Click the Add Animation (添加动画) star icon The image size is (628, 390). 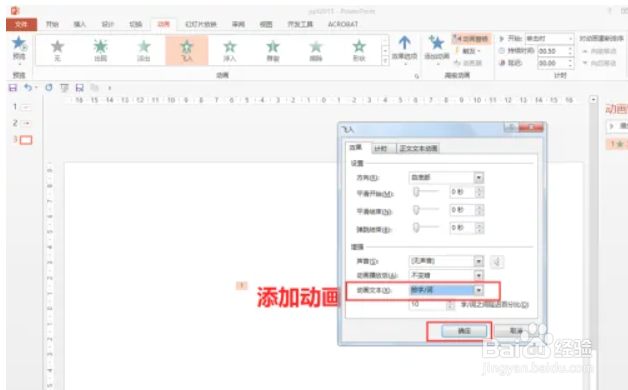(x=437, y=43)
